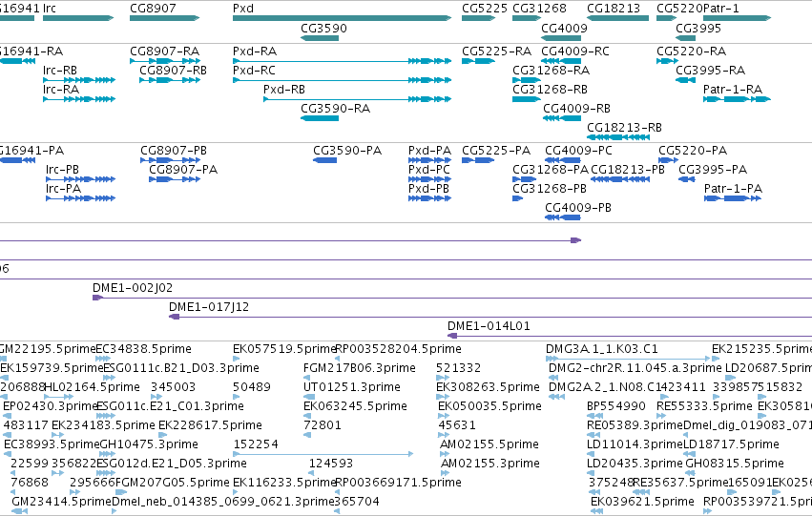Screen dimensions: 812x516
Task: Open the CG5220-RA transcript label
Action: pos(692,52)
